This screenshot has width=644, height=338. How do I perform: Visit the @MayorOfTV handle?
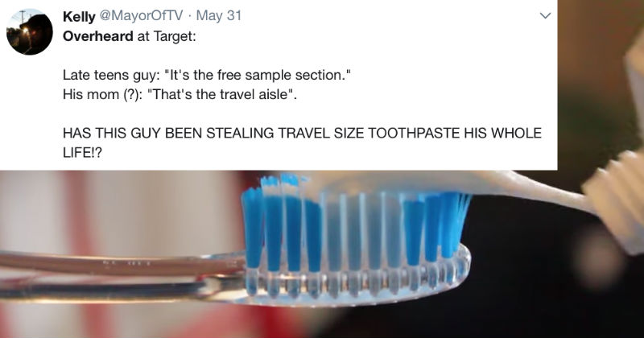point(141,16)
